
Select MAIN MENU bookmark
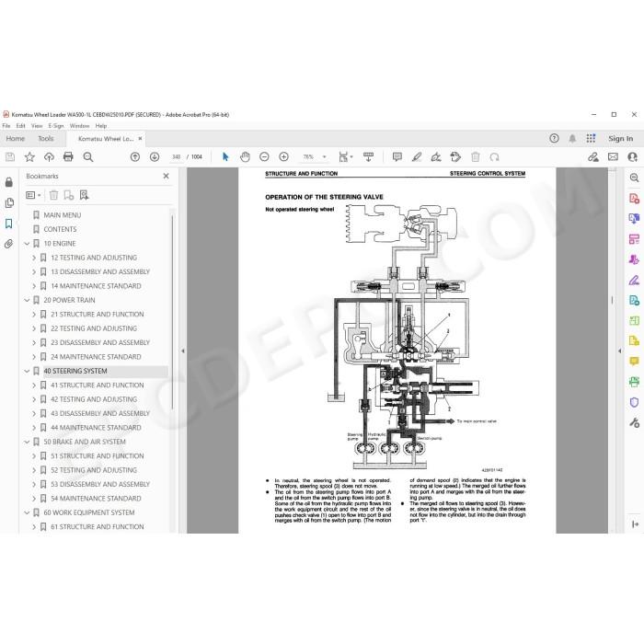[x=62, y=215]
